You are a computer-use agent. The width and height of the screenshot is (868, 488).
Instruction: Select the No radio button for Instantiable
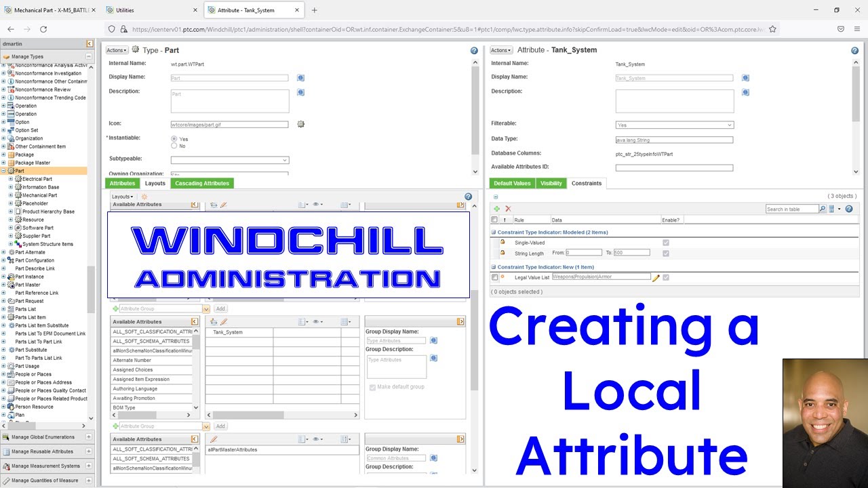pos(174,146)
